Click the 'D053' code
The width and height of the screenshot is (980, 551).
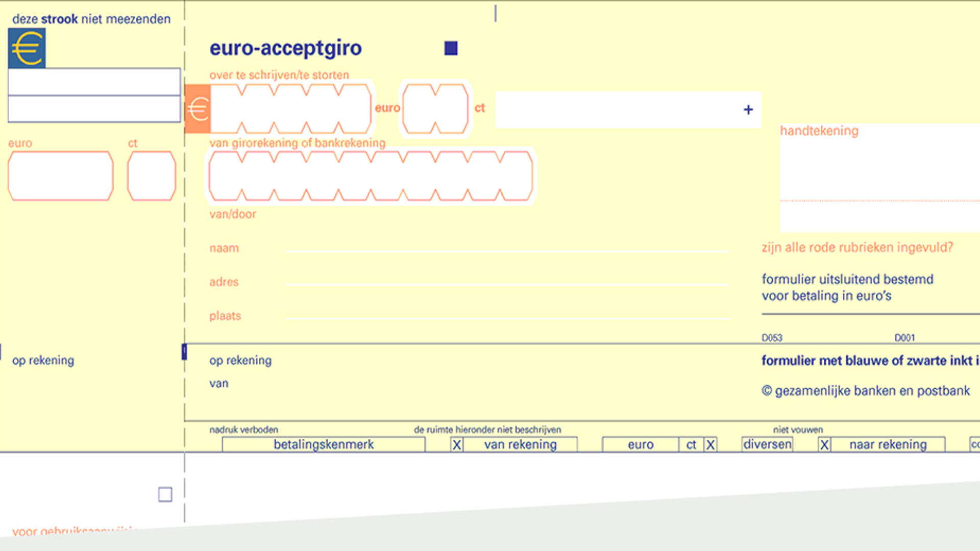pos(772,338)
